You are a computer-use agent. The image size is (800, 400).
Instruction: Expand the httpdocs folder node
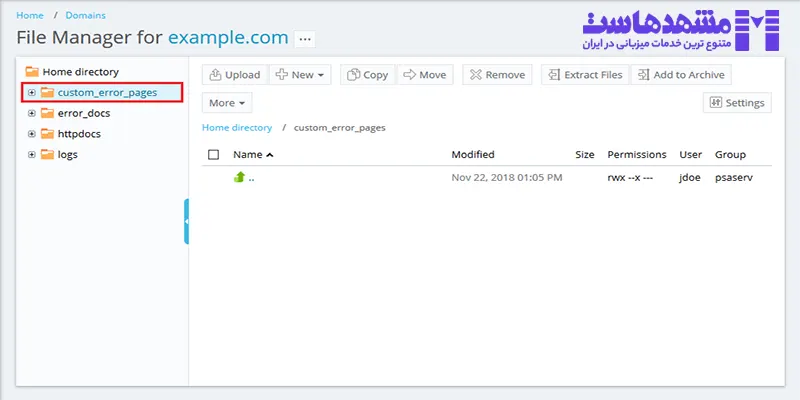tap(32, 134)
